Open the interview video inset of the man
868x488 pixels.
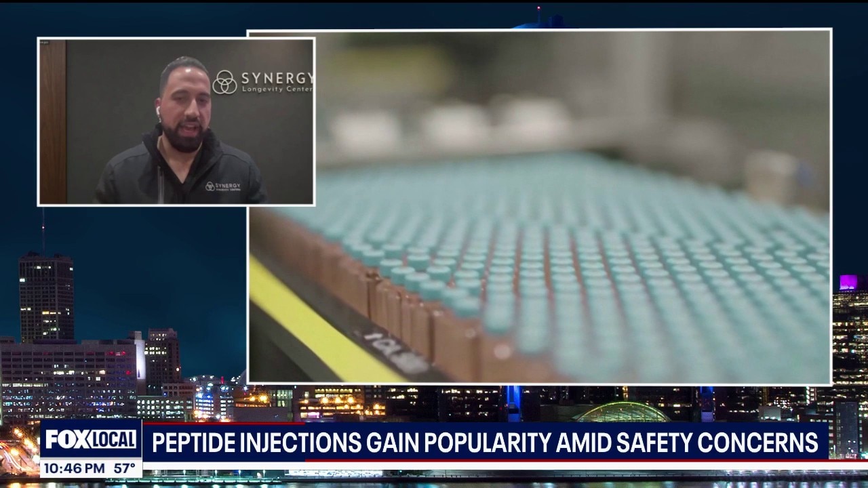pyautogui.click(x=176, y=121)
